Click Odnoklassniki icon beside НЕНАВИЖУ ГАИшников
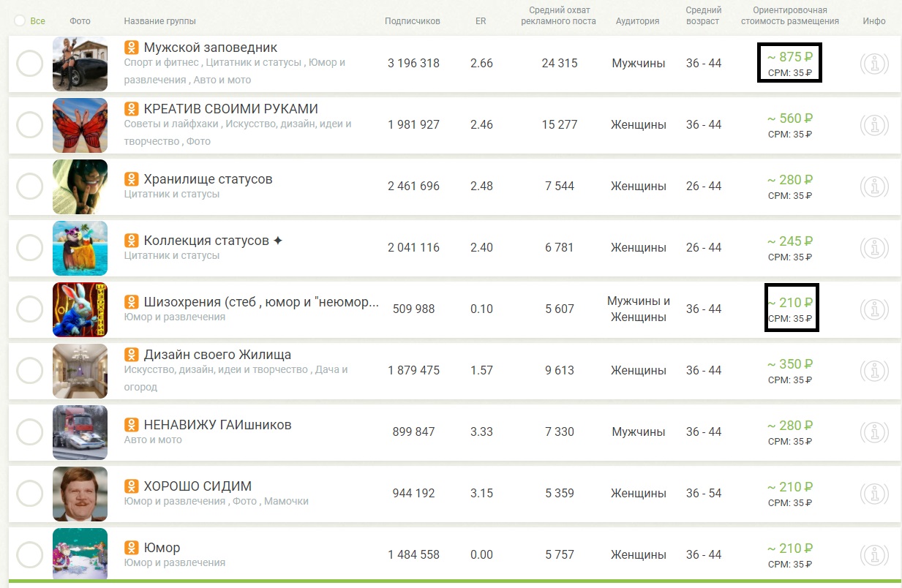This screenshot has width=902, height=588. (x=131, y=425)
